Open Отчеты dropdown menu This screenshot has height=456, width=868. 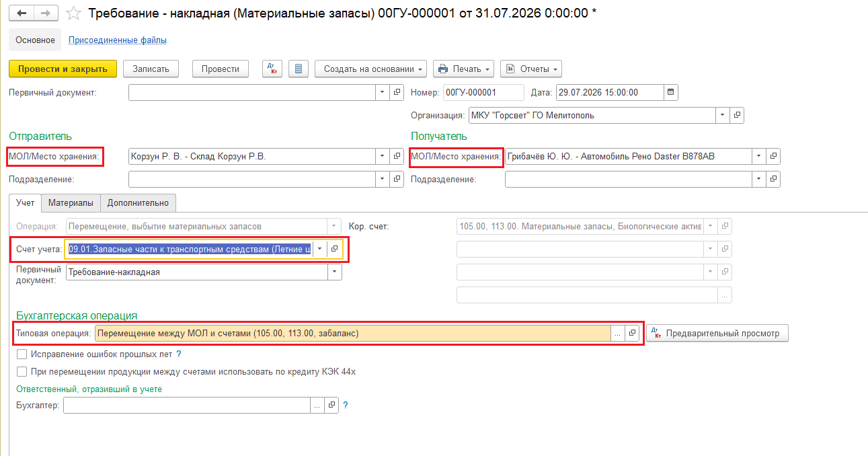pyautogui.click(x=531, y=69)
